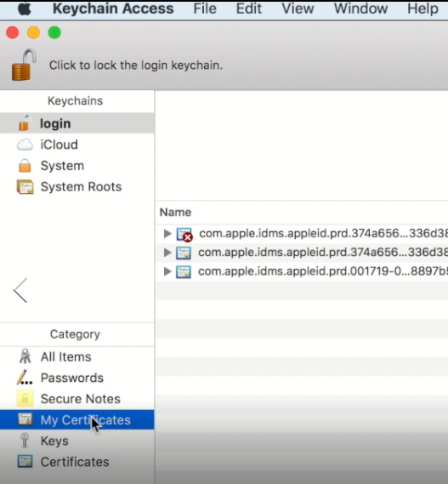This screenshot has height=484, width=448.
Task: Select the My Certificates category
Action: pyautogui.click(x=77, y=420)
